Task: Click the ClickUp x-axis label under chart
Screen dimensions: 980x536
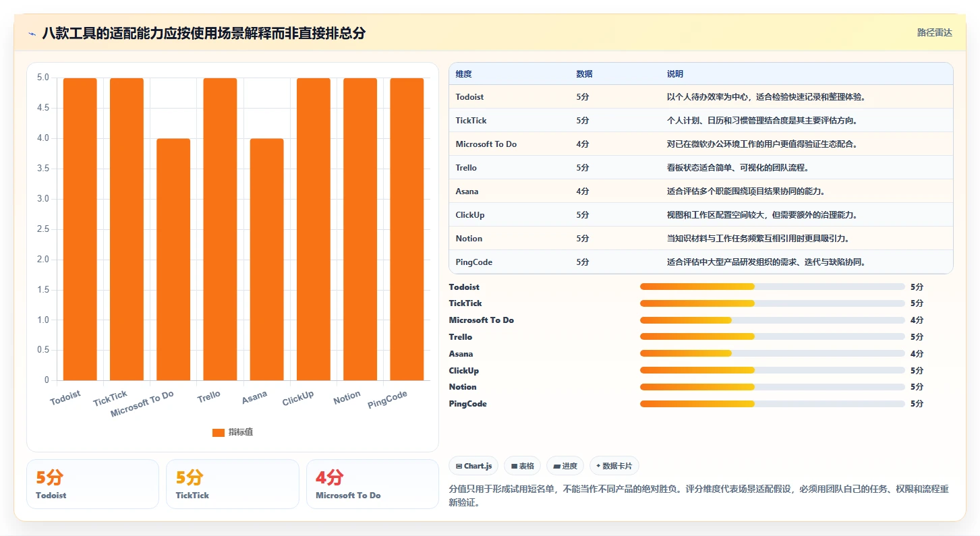Action: (298, 398)
